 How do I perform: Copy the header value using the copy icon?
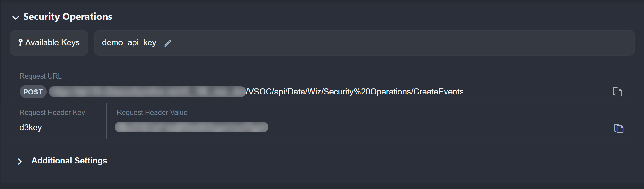[x=618, y=128]
